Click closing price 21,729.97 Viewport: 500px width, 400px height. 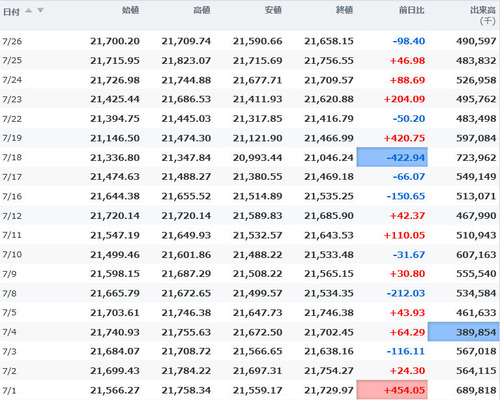click(329, 390)
